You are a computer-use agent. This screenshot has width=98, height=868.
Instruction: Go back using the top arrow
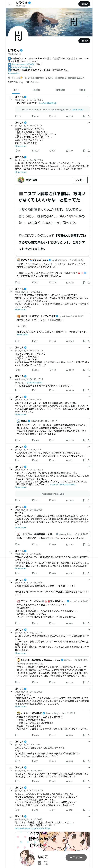click(x=9, y=4)
